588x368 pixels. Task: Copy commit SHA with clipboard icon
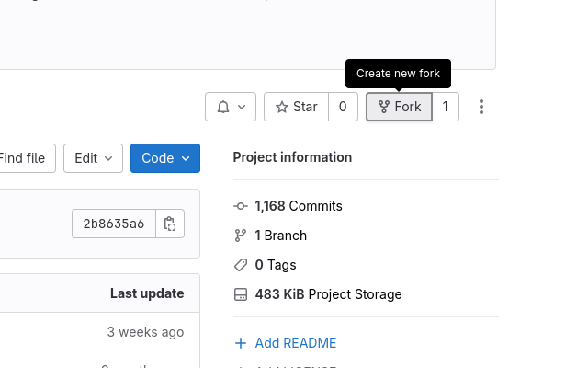click(x=170, y=224)
